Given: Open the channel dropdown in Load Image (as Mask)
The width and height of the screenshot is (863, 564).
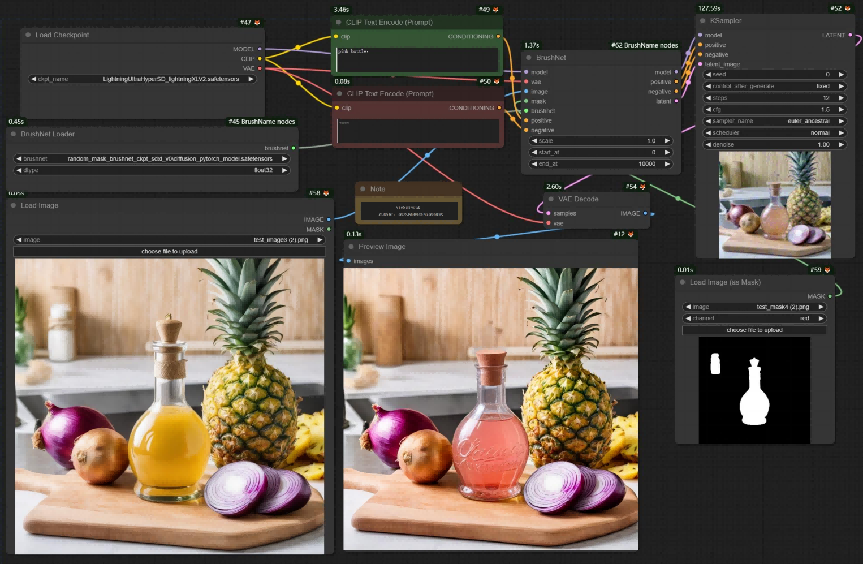Looking at the screenshot, I should (755, 319).
